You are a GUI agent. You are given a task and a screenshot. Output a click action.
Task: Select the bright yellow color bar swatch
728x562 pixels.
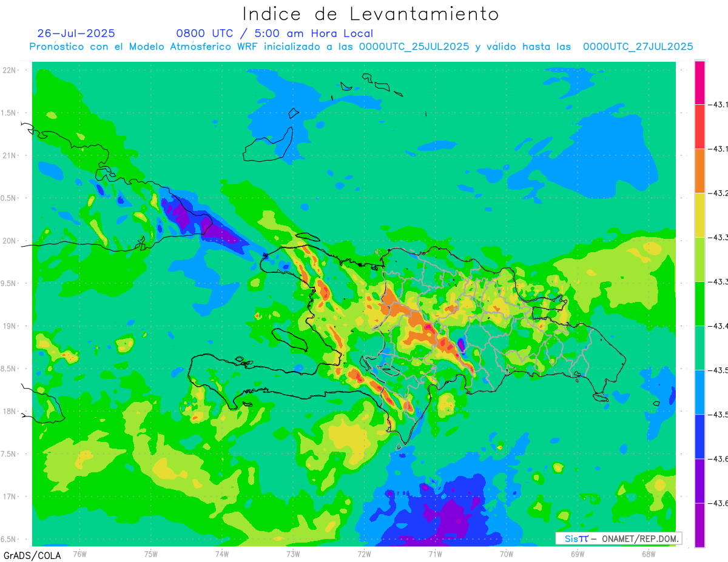click(699, 215)
